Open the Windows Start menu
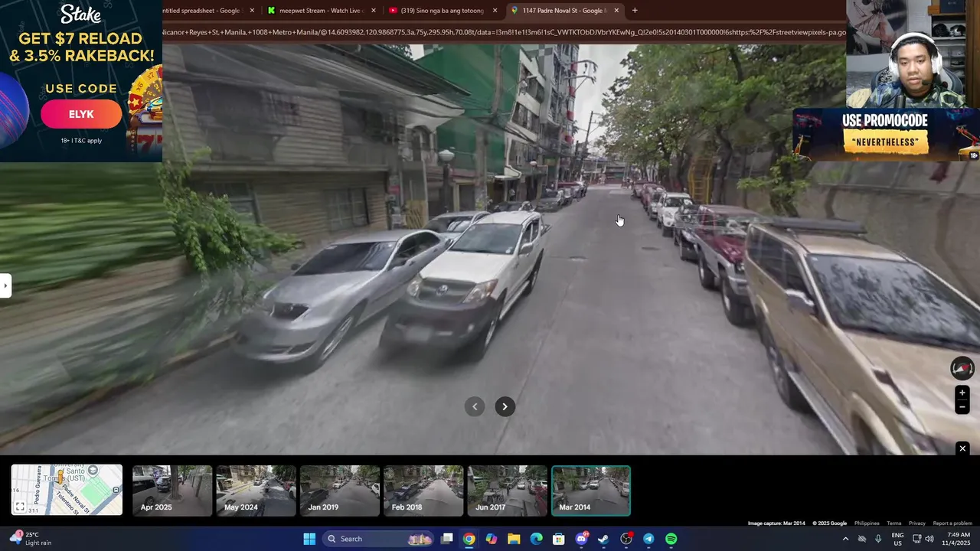Image resolution: width=980 pixels, height=551 pixels. click(x=309, y=539)
